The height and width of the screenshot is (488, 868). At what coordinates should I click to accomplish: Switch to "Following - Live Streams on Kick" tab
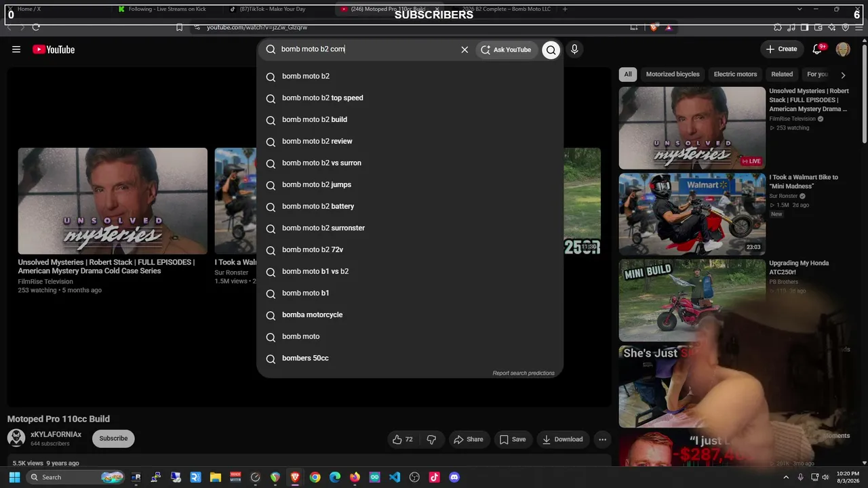coord(166,9)
